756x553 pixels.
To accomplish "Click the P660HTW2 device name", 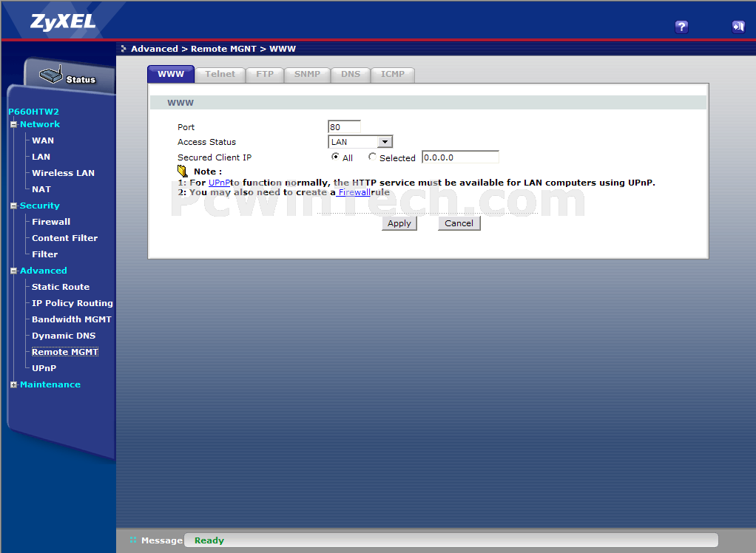I will 34,112.
